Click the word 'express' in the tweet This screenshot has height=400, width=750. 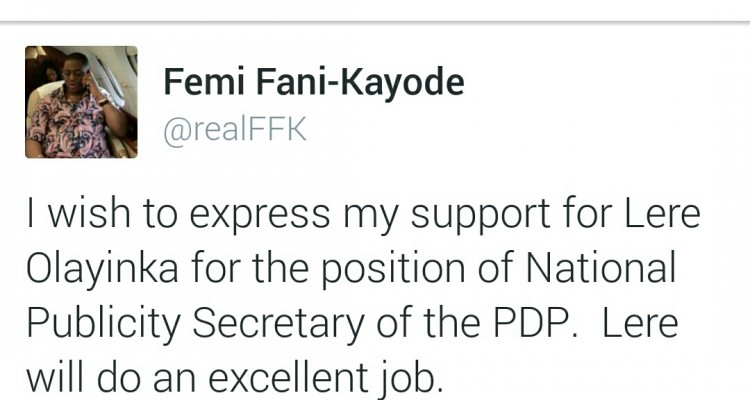[x=260, y=216]
